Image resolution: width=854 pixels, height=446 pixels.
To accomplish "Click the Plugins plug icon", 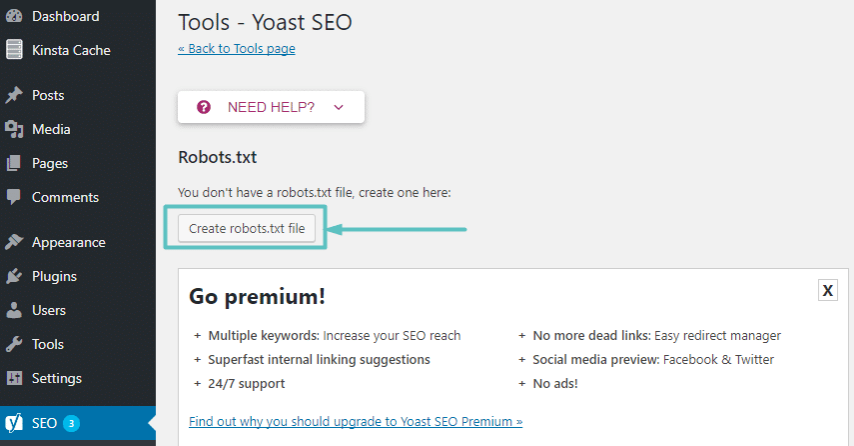I will (14, 276).
